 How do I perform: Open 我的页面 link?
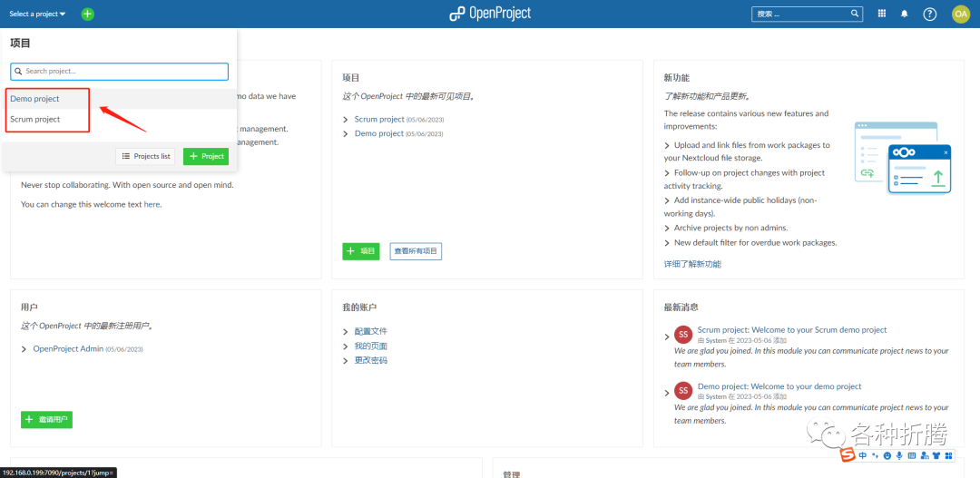(x=370, y=346)
